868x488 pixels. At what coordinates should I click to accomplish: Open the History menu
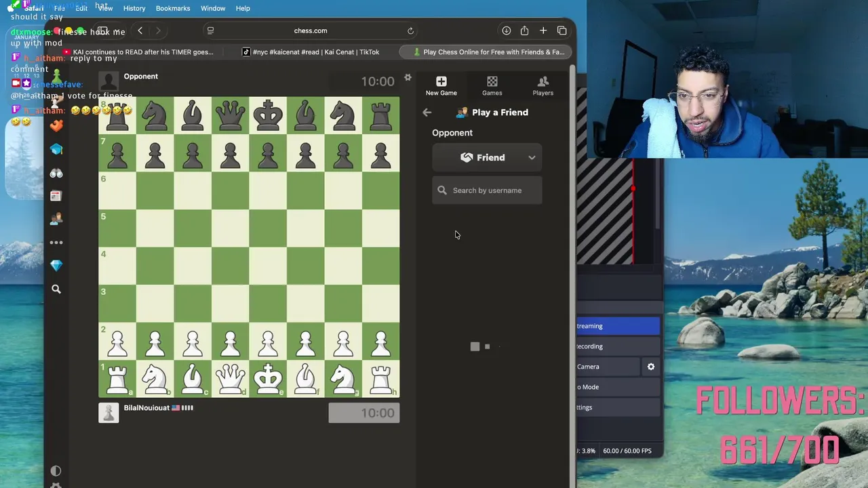pyautogui.click(x=134, y=8)
